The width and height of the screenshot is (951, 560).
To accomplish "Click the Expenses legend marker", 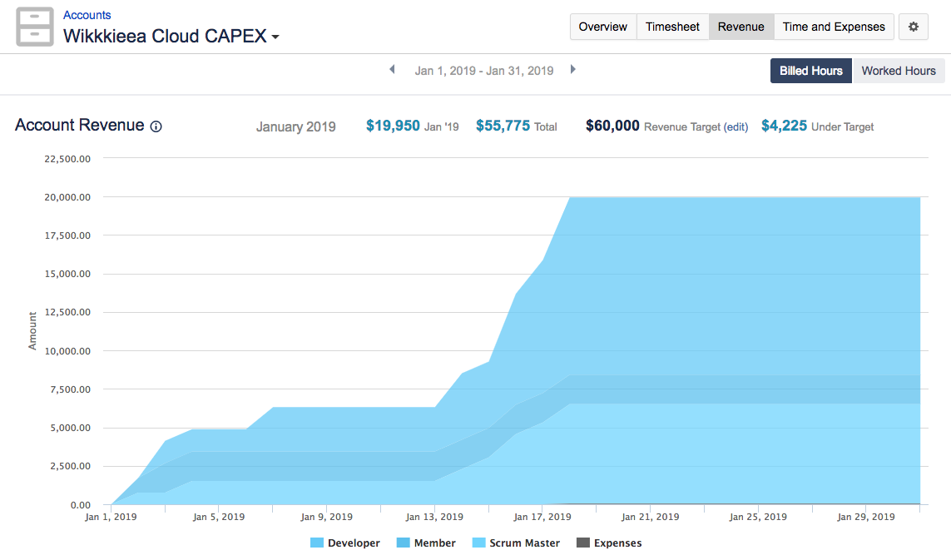I will click(x=582, y=543).
